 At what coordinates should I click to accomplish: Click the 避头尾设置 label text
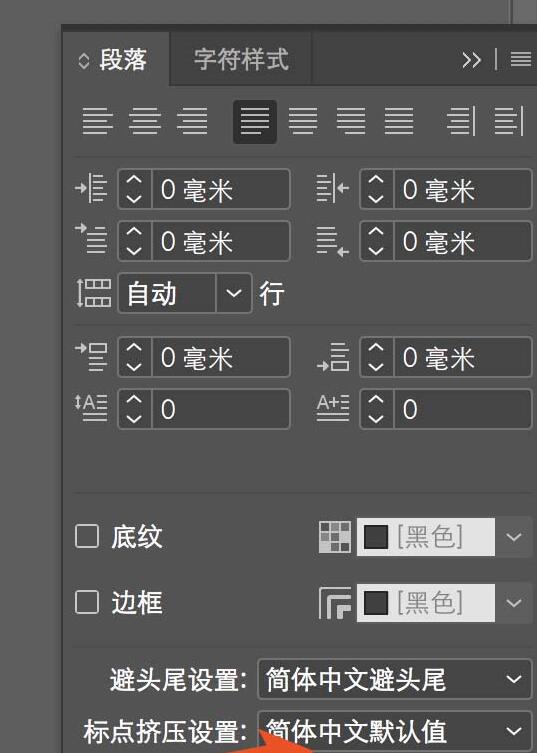178,680
